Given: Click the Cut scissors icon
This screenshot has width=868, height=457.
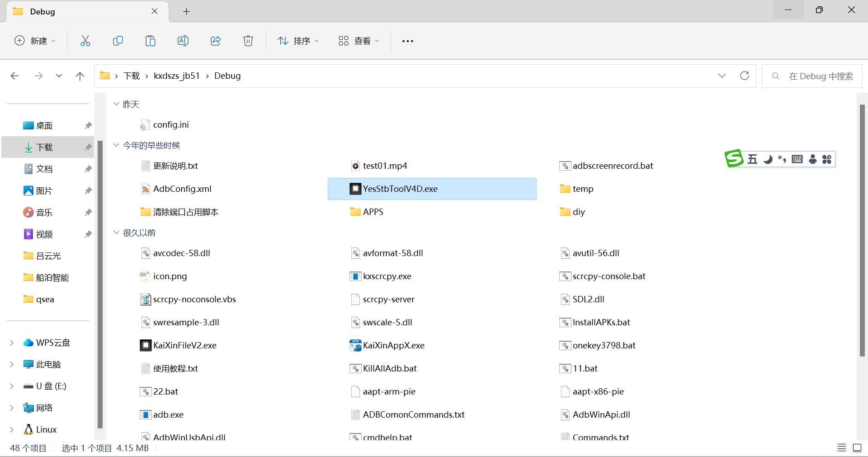Looking at the screenshot, I should tap(85, 41).
